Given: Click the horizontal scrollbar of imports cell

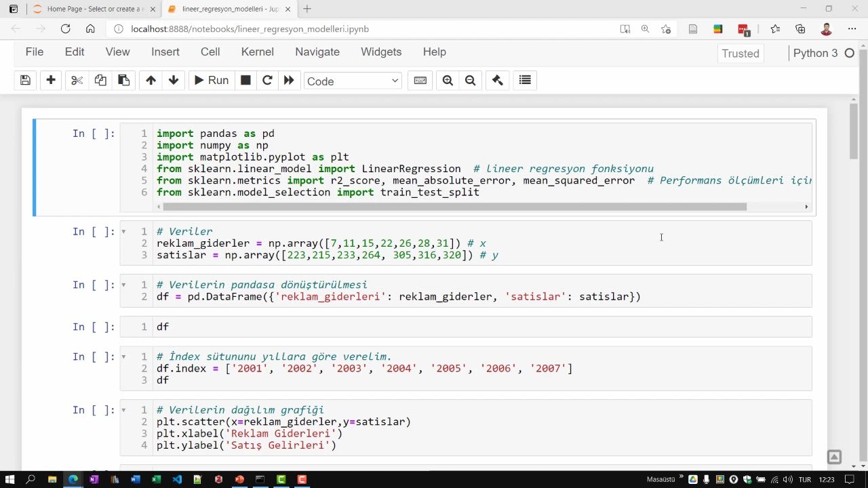Looking at the screenshot, I should point(454,207).
